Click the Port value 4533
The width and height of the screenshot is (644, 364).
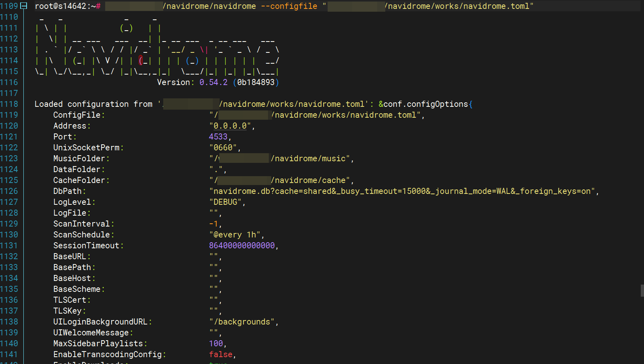point(218,137)
